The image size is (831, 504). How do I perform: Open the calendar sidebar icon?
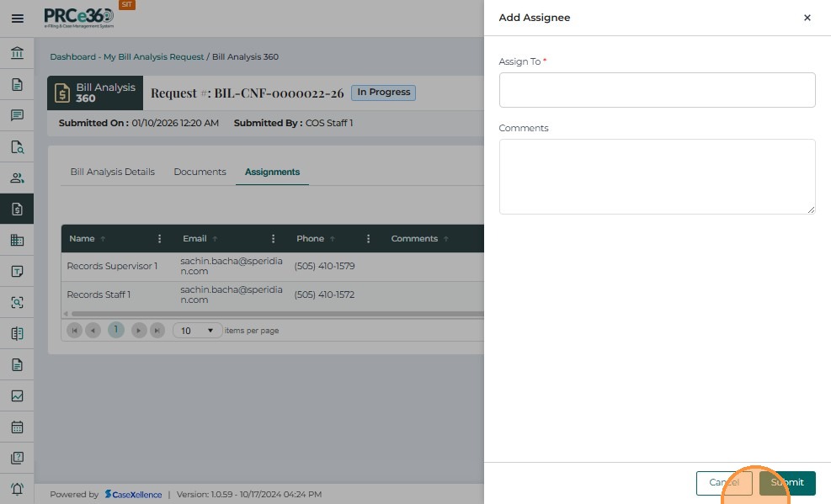17,427
